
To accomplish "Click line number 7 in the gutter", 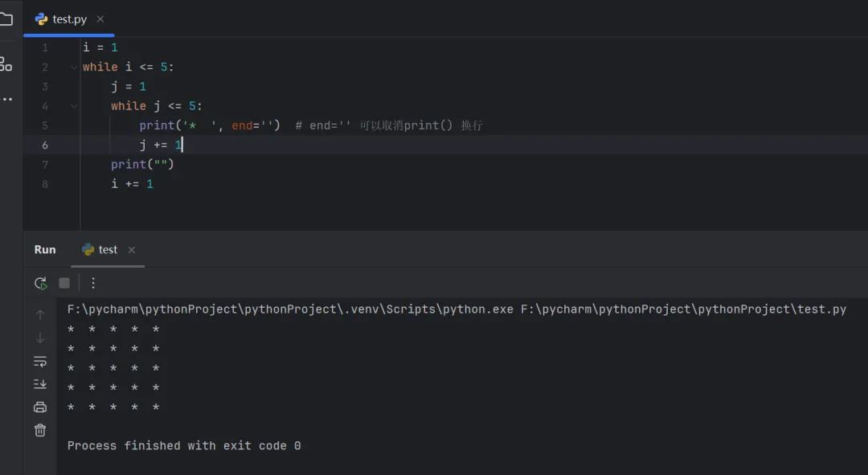I will tap(45, 165).
